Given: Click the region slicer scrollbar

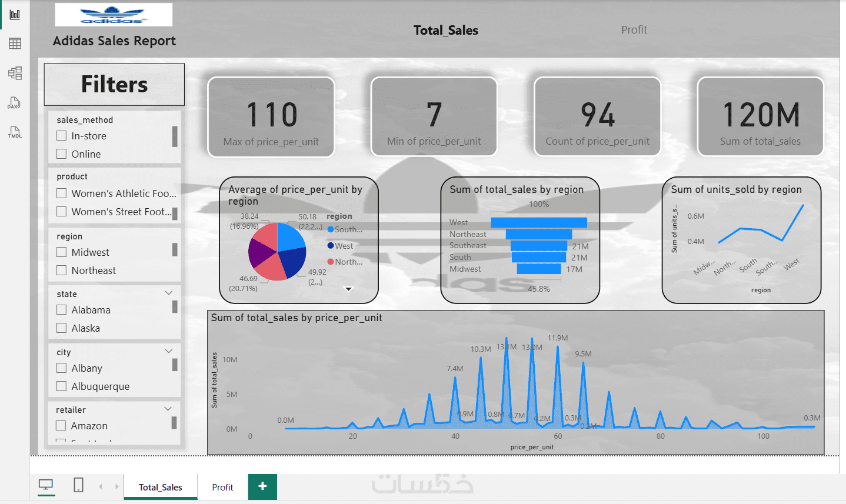Looking at the screenshot, I should pos(175,250).
